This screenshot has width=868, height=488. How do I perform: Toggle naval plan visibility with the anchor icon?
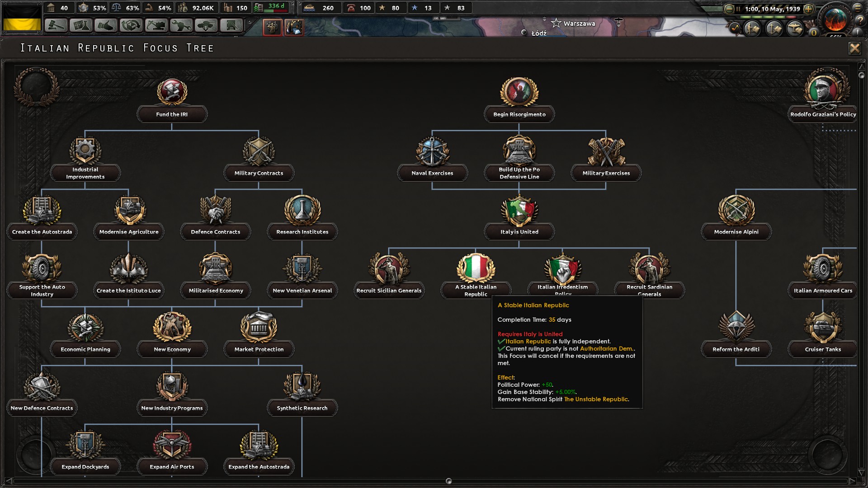click(x=774, y=28)
